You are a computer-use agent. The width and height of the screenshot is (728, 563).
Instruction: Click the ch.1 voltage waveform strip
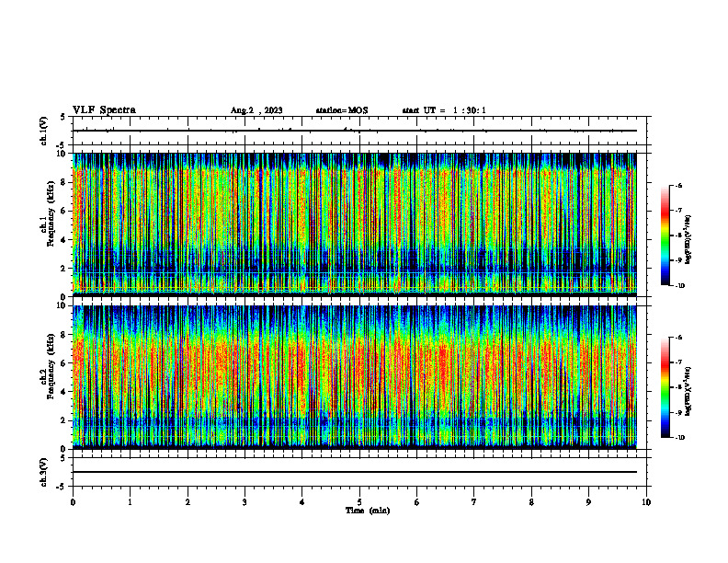coord(359,131)
